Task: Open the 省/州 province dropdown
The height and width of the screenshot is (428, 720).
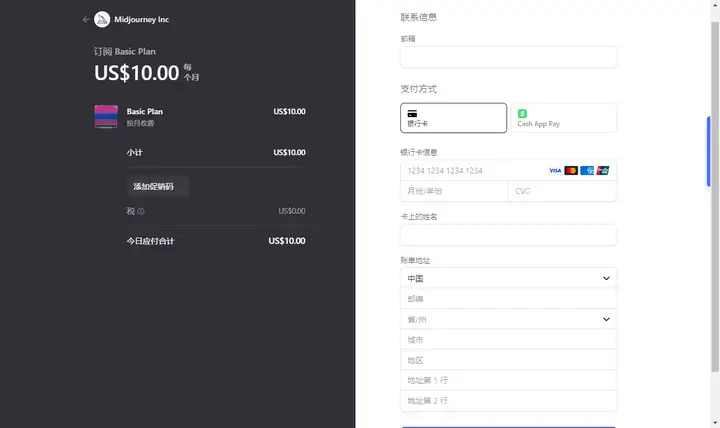Action: tap(508, 319)
